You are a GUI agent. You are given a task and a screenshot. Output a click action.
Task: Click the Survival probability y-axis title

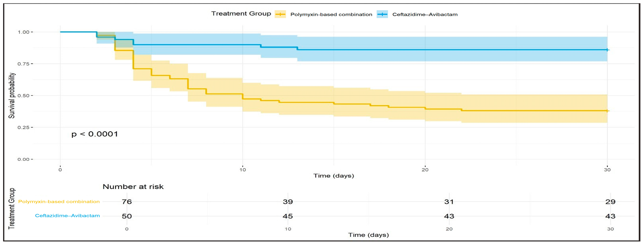point(12,96)
